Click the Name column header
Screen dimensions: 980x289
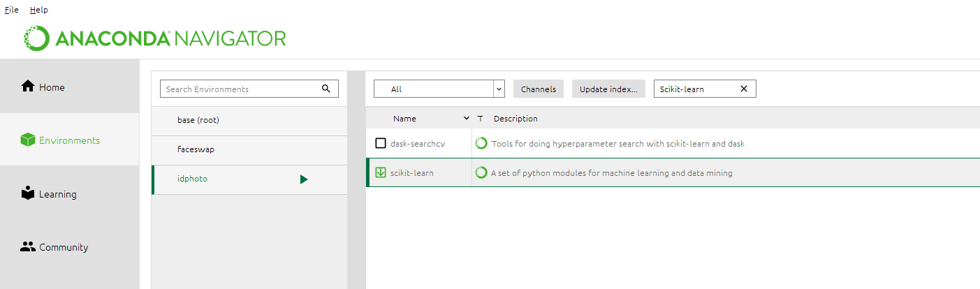click(x=404, y=119)
